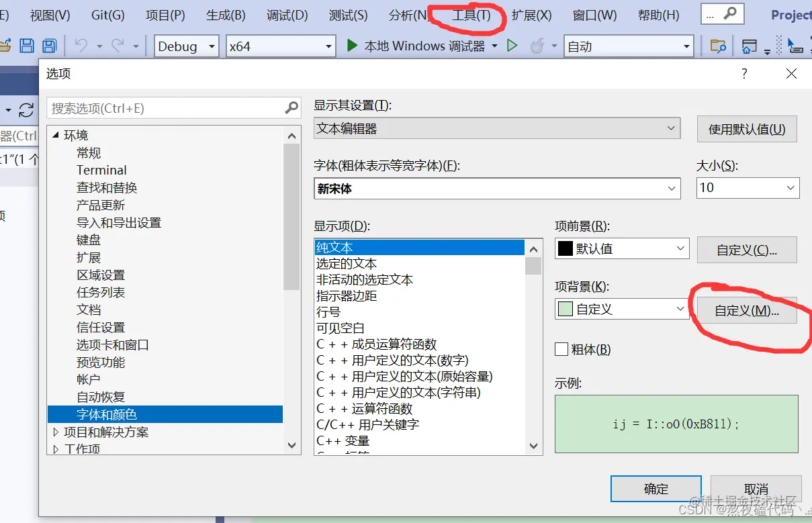Open the 自动 dropdown in toolbar
Image resolution: width=812 pixels, height=523 pixels.
[x=629, y=46]
